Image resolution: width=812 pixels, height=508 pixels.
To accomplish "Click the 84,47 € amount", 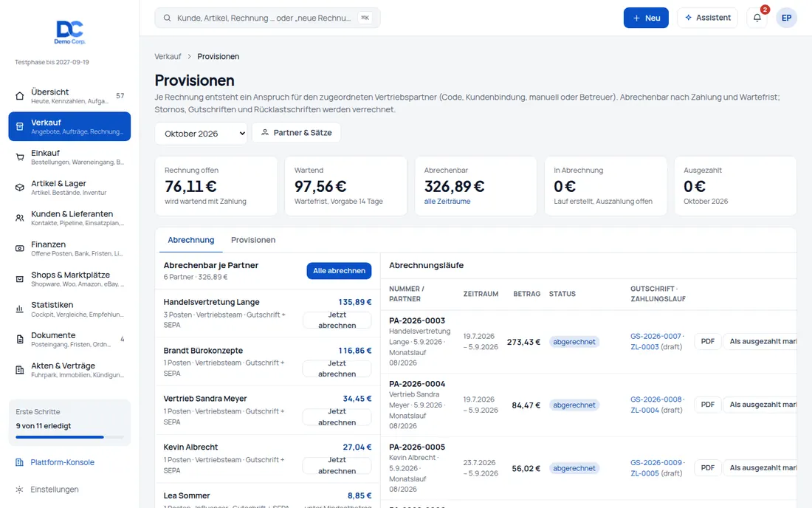I will [x=526, y=405].
